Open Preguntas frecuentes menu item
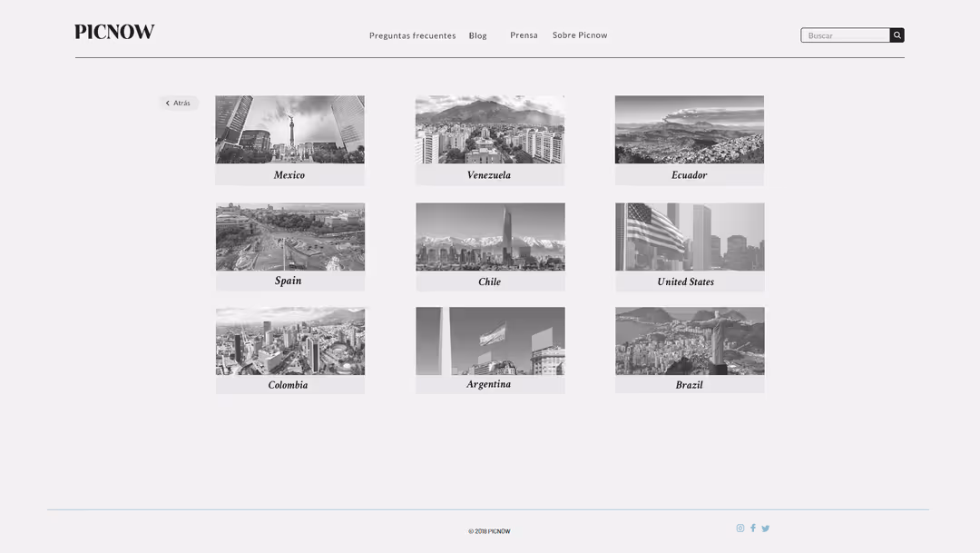 pyautogui.click(x=412, y=35)
